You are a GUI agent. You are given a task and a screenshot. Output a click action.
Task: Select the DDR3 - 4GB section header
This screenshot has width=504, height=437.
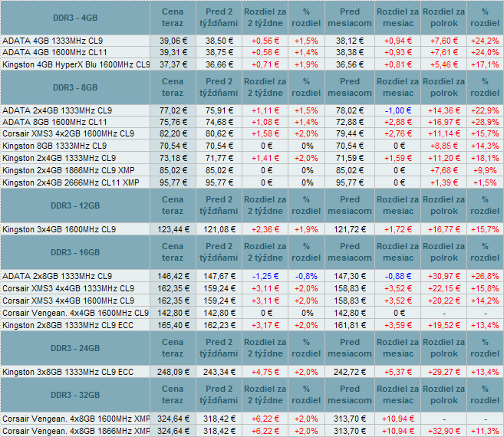point(75,18)
